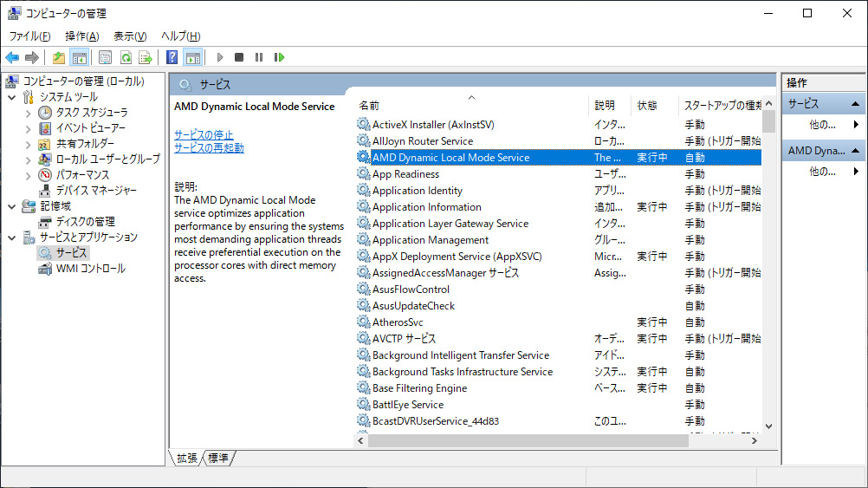Image resolution: width=868 pixels, height=488 pixels.
Task: Expand the Task Scheduler node
Action: point(29,113)
